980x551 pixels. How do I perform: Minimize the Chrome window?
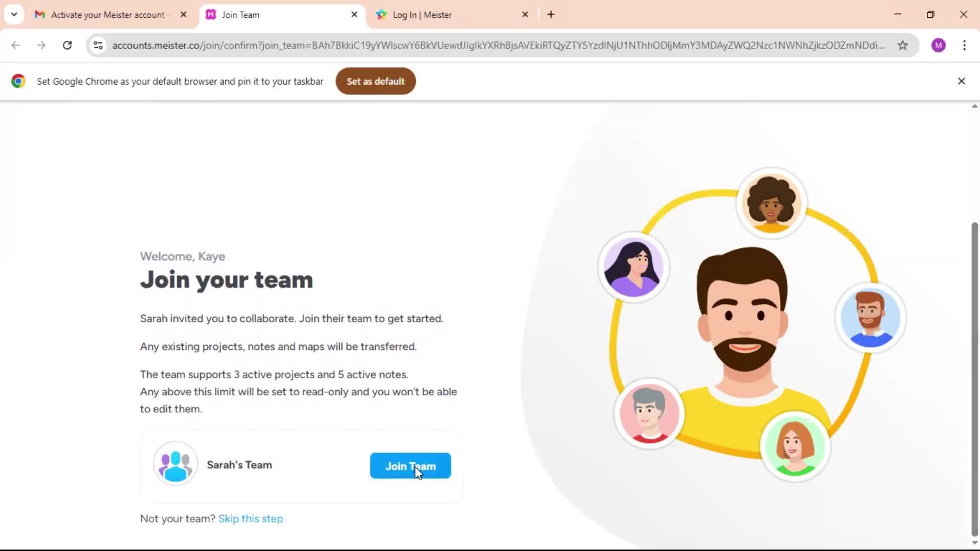[x=898, y=14]
